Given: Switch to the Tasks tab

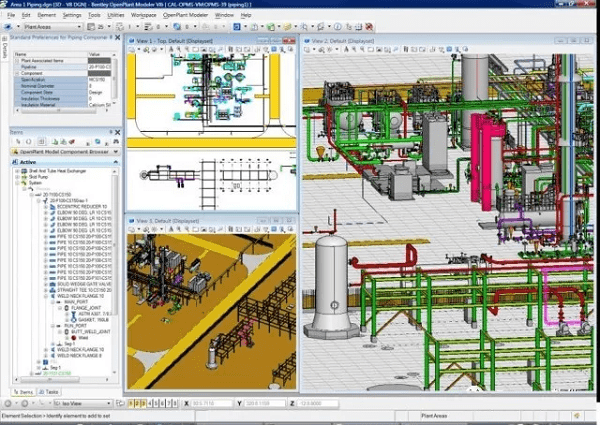Looking at the screenshot, I should coord(49,392).
